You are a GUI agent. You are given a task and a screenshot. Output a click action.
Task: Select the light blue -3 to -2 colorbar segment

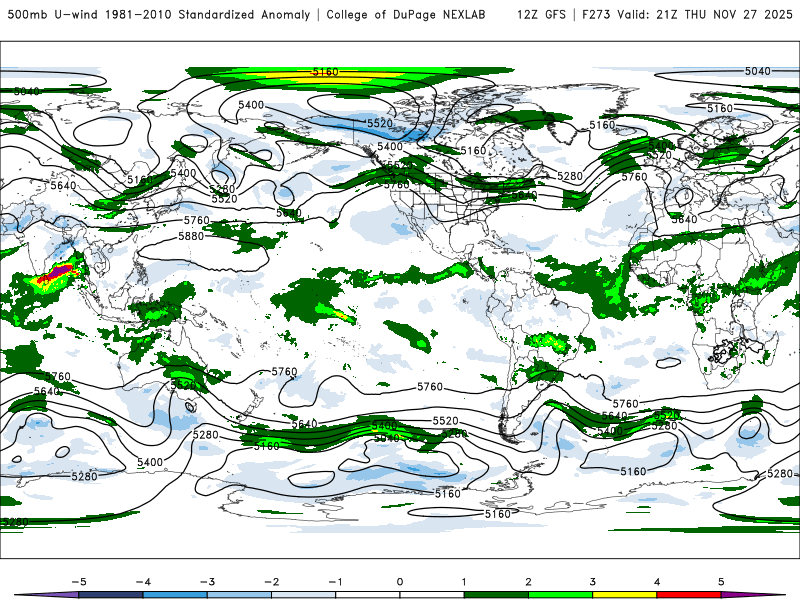pyautogui.click(x=239, y=595)
